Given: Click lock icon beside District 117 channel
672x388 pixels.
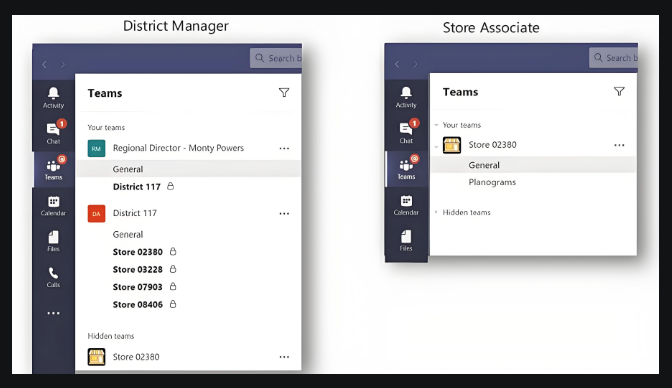Looking at the screenshot, I should (x=171, y=186).
